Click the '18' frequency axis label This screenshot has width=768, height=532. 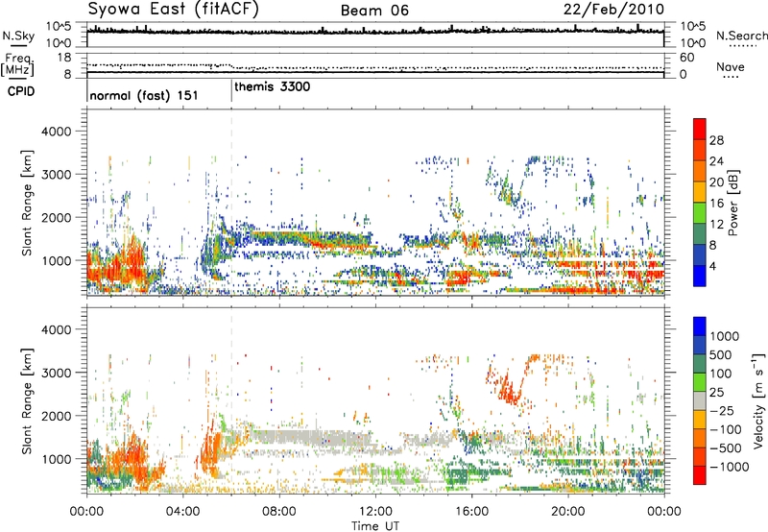coord(64,58)
